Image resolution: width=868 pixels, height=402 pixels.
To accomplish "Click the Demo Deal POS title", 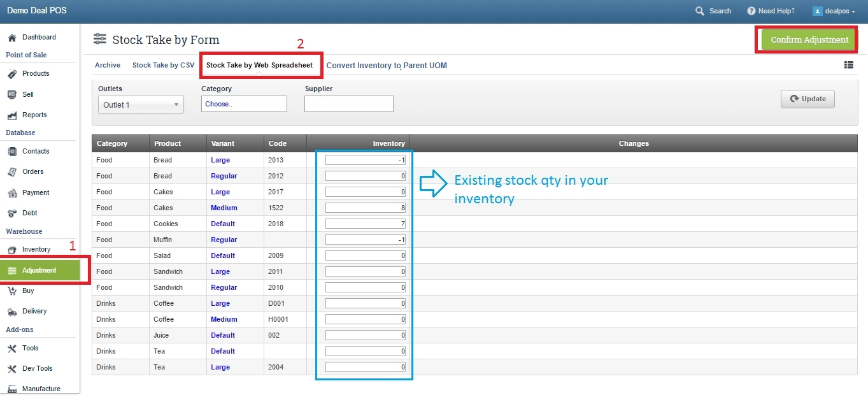I will (x=36, y=11).
